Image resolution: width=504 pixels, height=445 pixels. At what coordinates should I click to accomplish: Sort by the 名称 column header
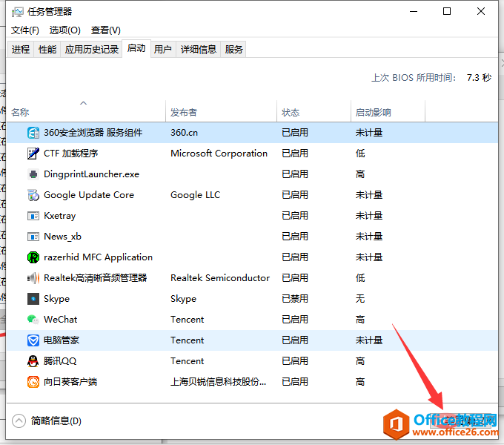coord(86,112)
